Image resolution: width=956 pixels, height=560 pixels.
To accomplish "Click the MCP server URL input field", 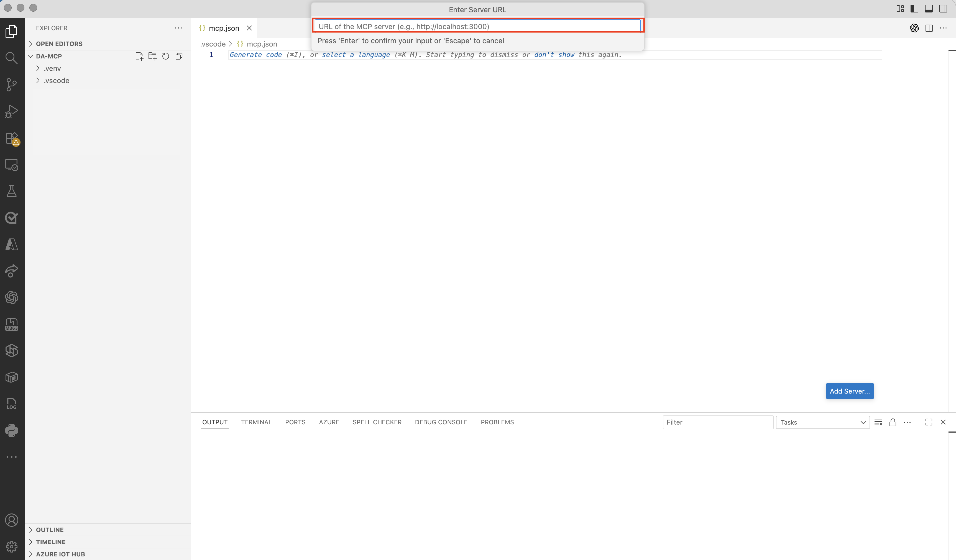I will point(477,26).
